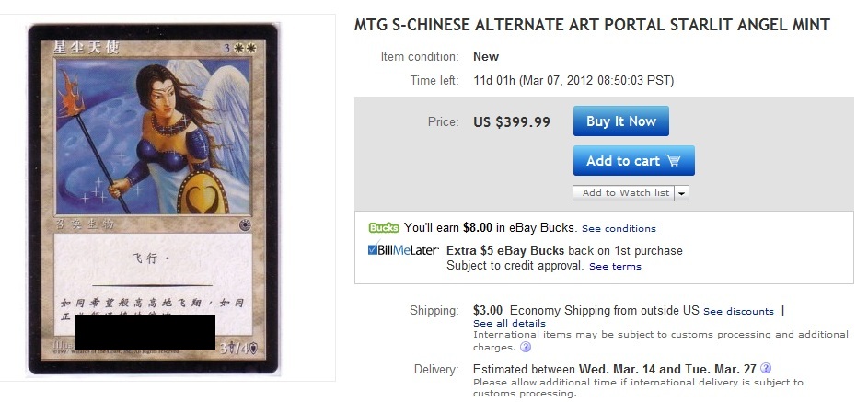The width and height of the screenshot is (868, 402).
Task: Click the shopping cart icon in Add to cart
Action: pos(674,161)
